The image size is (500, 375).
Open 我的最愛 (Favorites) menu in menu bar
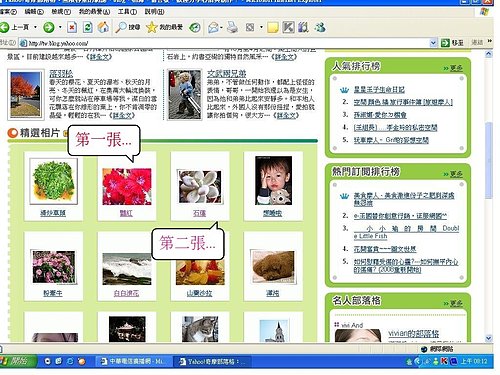(94, 12)
